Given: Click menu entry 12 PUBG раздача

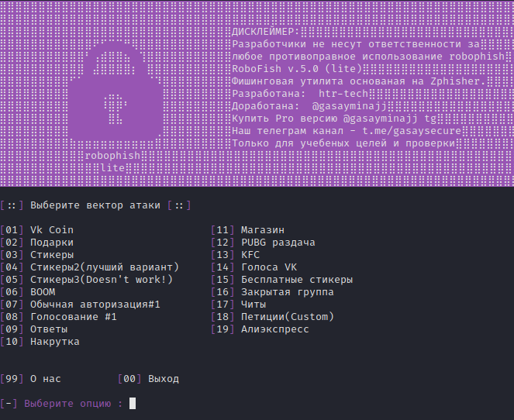Looking at the screenshot, I should (x=278, y=243).
